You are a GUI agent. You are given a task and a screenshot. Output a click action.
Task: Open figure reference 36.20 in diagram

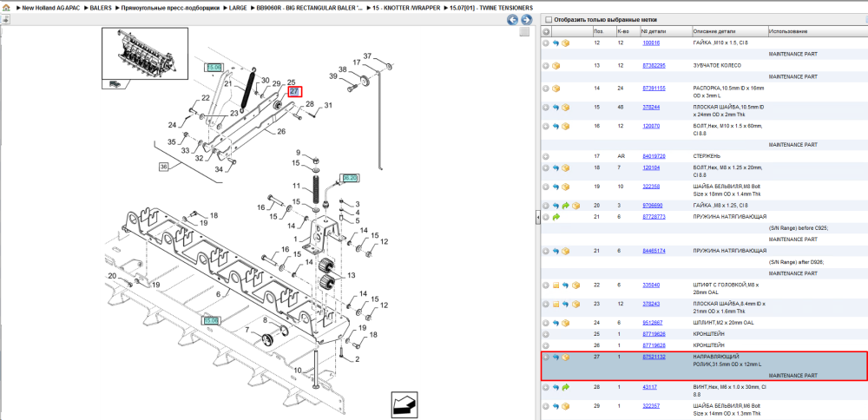pyautogui.click(x=350, y=178)
